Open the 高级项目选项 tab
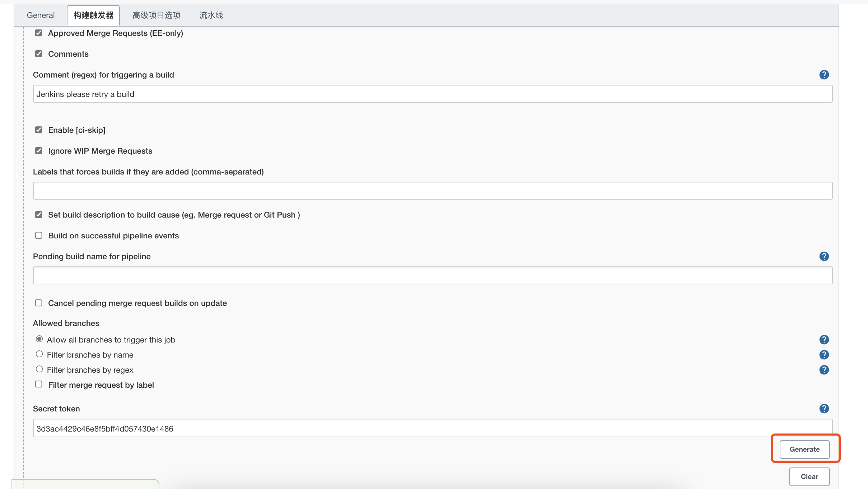 click(x=157, y=15)
